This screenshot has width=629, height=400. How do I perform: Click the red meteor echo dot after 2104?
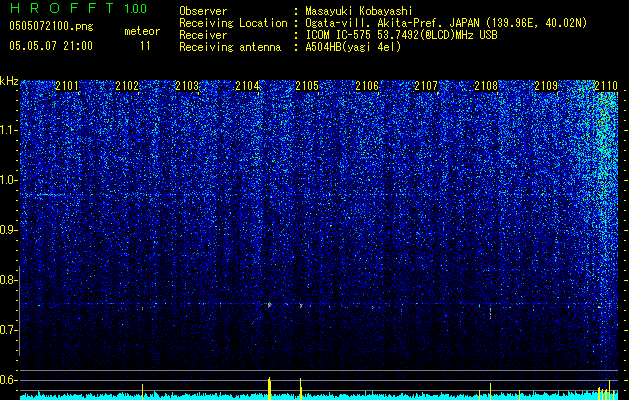tap(269, 305)
